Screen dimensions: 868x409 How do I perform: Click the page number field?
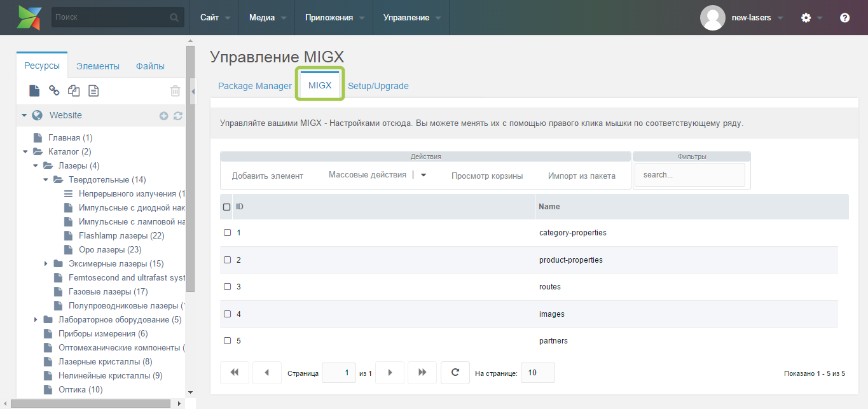pos(339,373)
